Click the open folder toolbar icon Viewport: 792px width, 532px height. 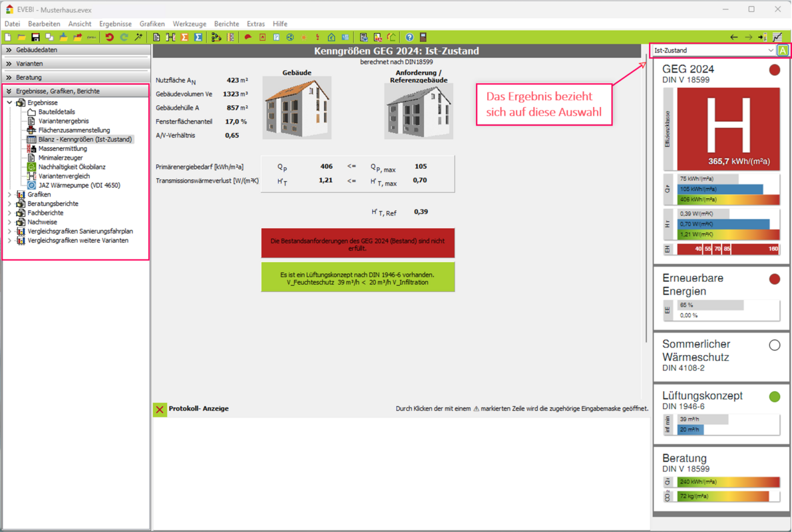coord(21,37)
